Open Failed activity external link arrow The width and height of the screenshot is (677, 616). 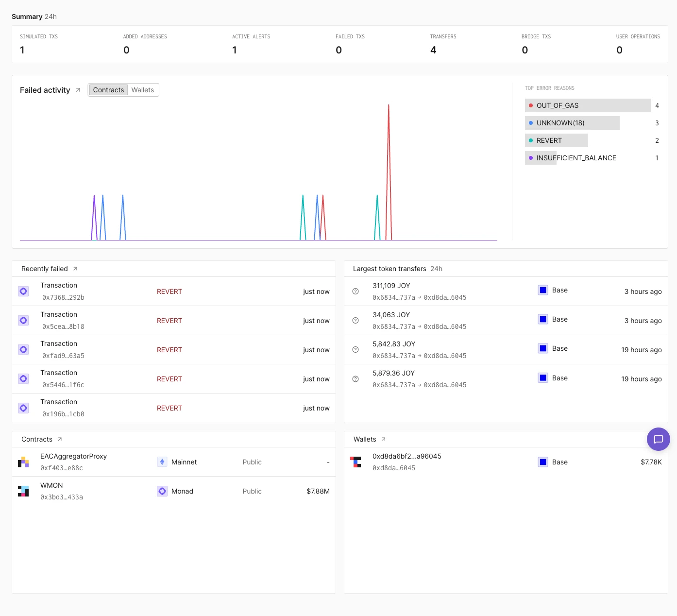(78, 90)
